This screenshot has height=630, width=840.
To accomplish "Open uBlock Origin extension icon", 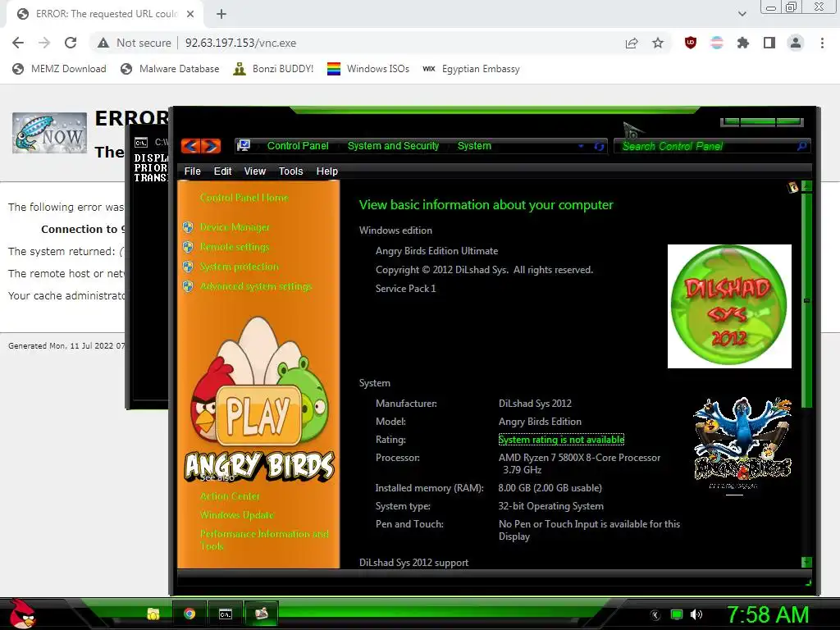I will (691, 43).
